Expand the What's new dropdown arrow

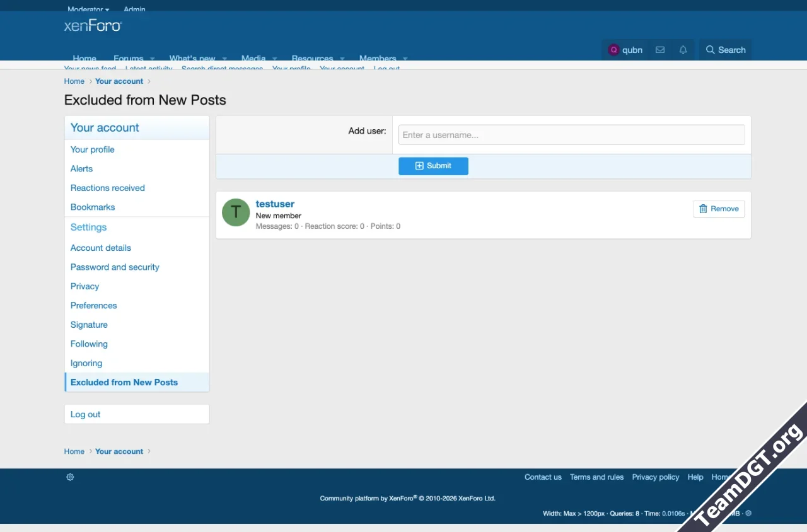point(224,58)
